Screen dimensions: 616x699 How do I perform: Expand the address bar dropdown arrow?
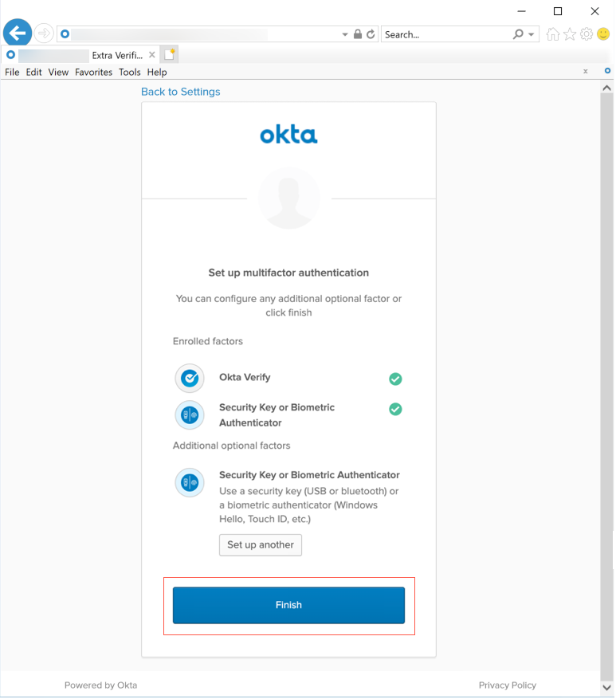(x=345, y=34)
